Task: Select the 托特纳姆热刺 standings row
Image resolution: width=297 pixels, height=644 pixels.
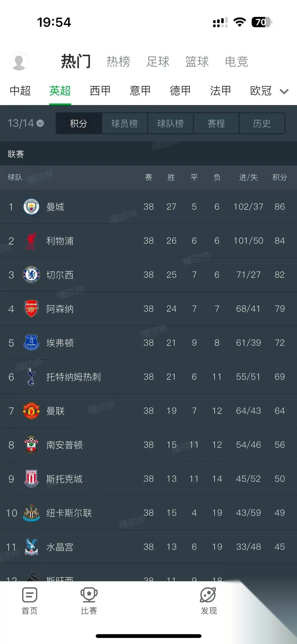Action: (74, 377)
